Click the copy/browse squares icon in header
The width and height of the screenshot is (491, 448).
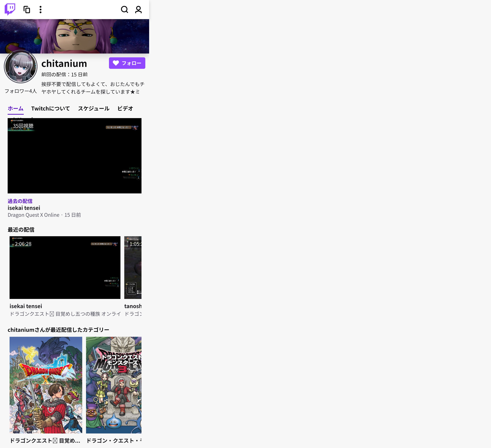[27, 10]
